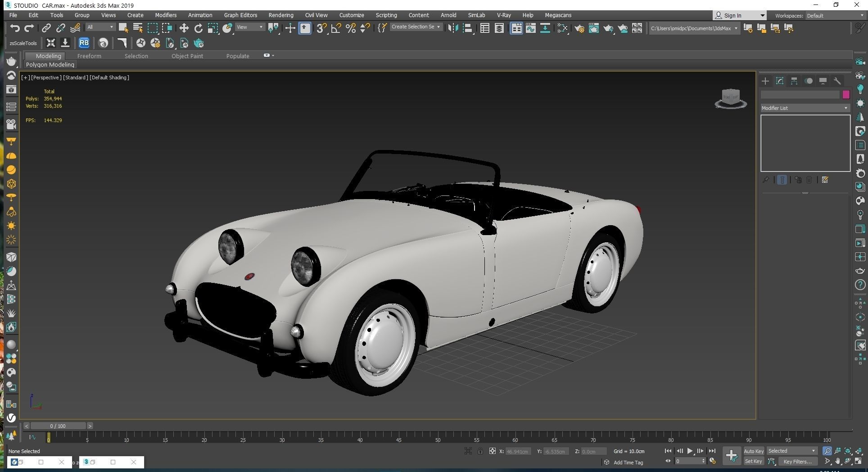The image size is (868, 472).
Task: Click the X coordinate field
Action: pos(519,451)
